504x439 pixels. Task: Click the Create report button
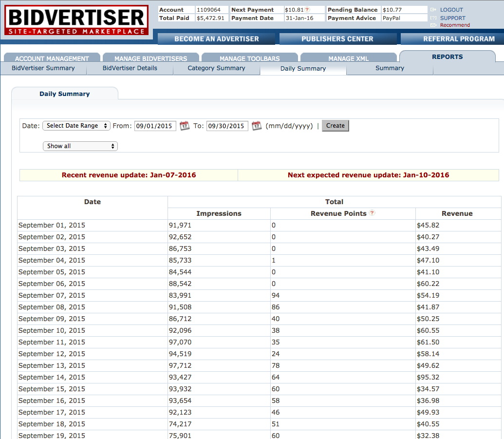coord(335,126)
